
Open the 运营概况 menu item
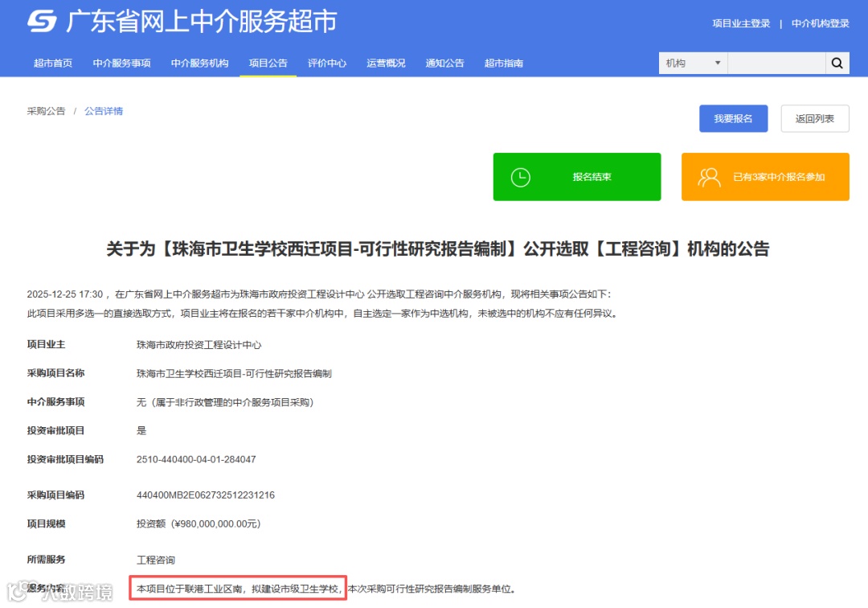click(x=386, y=63)
